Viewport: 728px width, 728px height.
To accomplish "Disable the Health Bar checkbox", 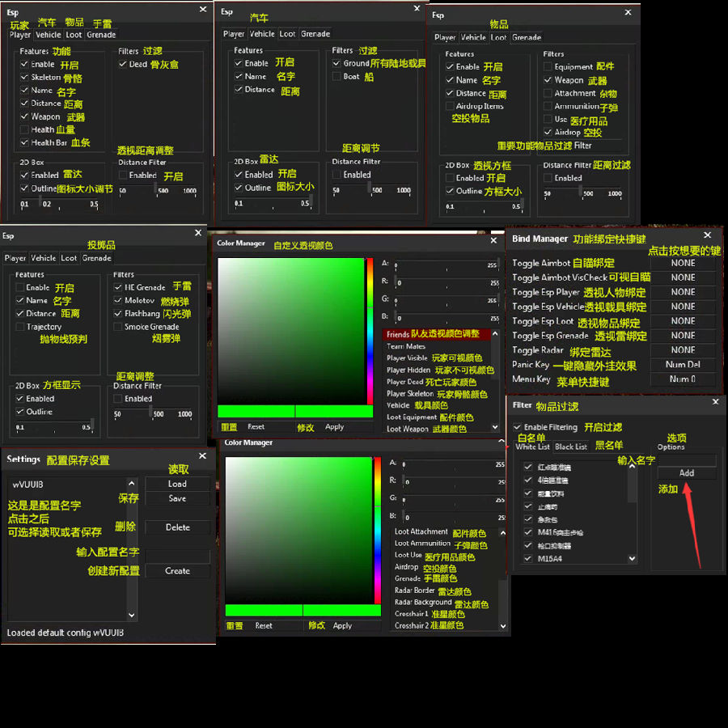I will (x=25, y=143).
